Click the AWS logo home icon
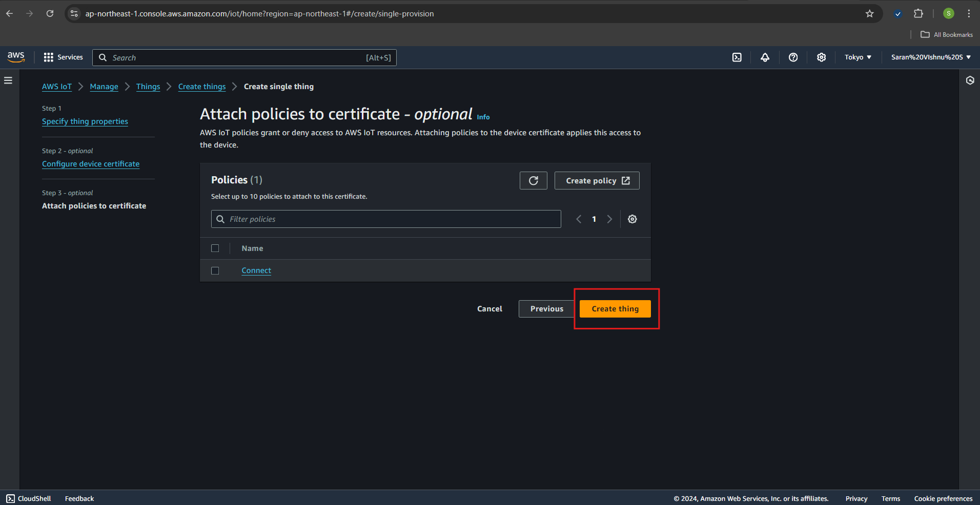 tap(16, 57)
